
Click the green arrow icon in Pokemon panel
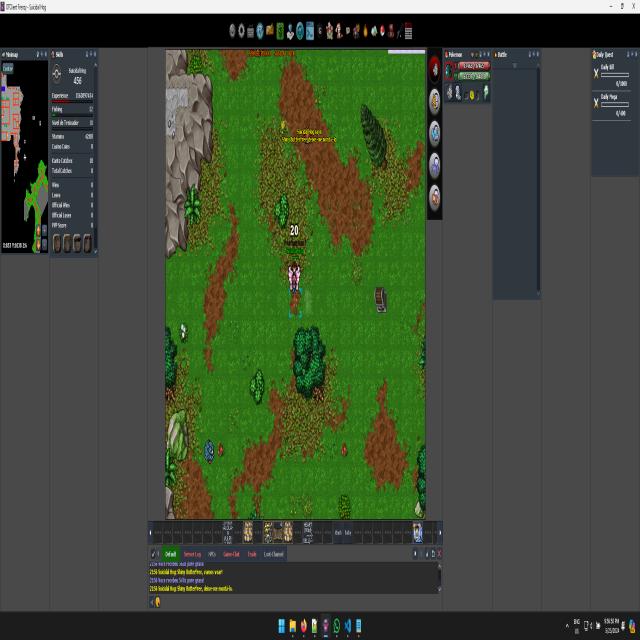[486, 92]
